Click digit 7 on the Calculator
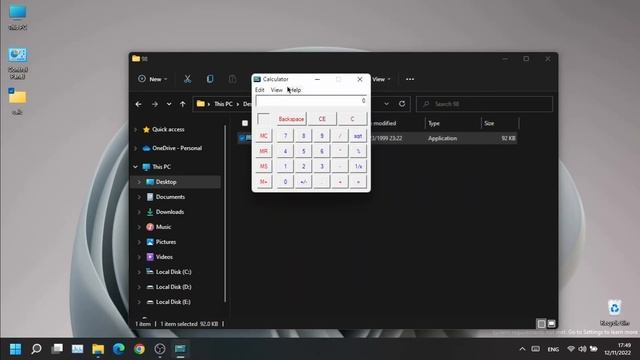 click(x=285, y=136)
